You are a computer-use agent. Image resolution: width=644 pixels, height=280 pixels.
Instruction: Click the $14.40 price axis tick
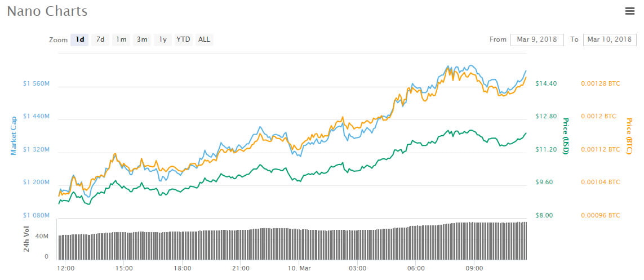tap(547, 83)
